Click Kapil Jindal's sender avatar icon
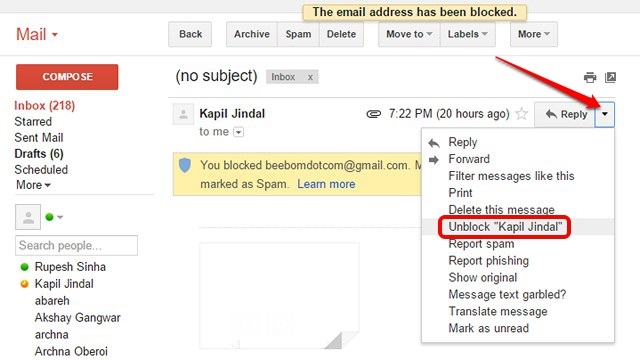This screenshot has width=640, height=360. 183,114
